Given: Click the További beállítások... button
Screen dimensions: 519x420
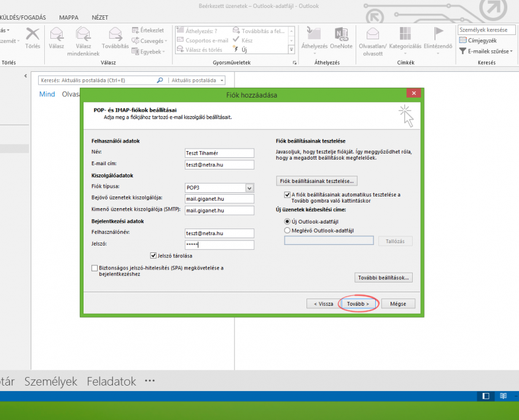Looking at the screenshot, I should pyautogui.click(x=383, y=278).
